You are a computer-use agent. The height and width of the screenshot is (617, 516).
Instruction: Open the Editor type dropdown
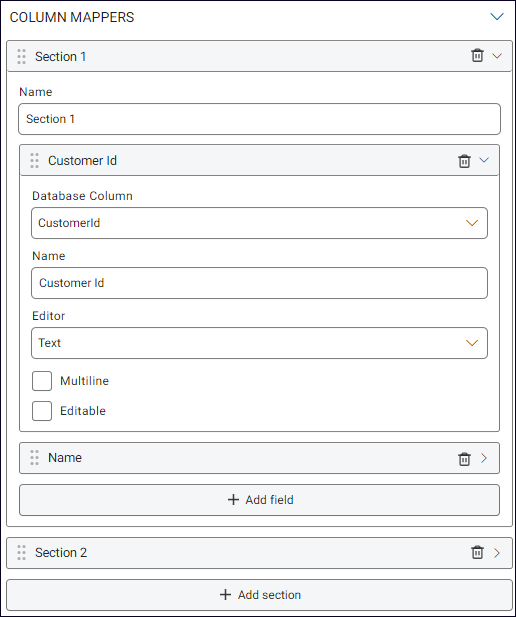[x=259, y=343]
